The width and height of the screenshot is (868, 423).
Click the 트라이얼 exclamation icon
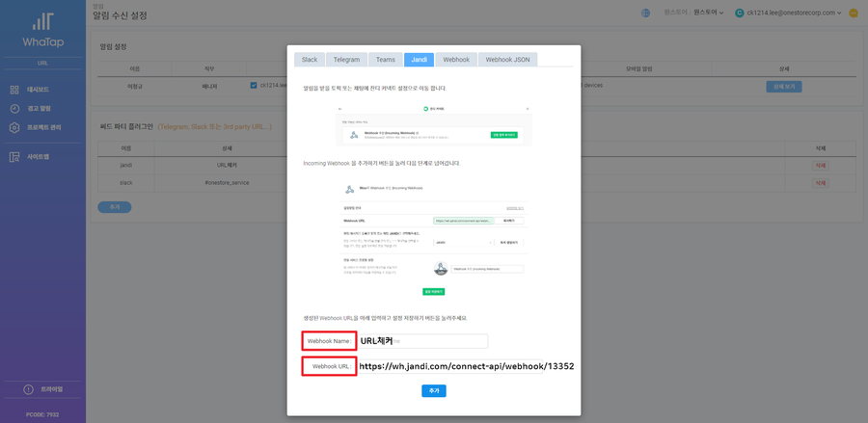pyautogui.click(x=29, y=388)
